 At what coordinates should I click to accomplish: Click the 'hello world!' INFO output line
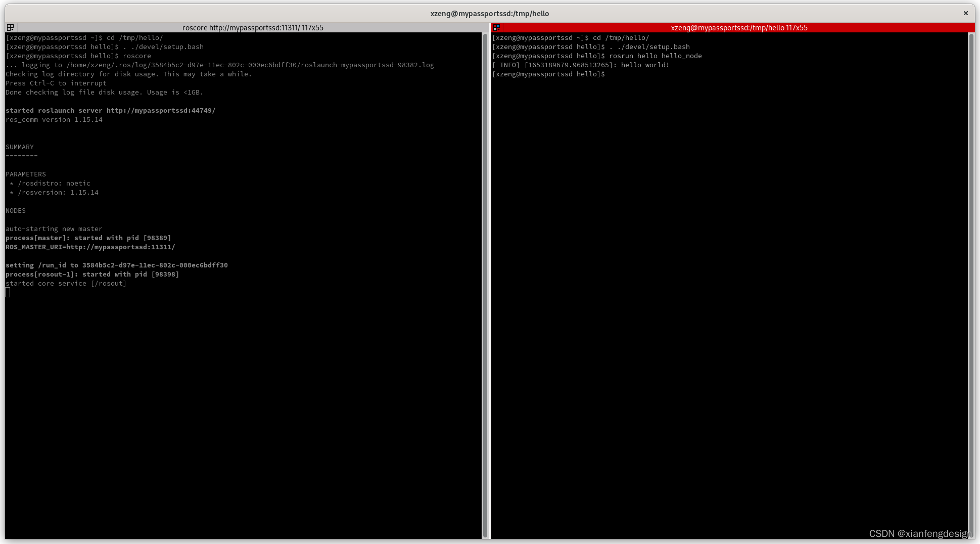pos(581,65)
